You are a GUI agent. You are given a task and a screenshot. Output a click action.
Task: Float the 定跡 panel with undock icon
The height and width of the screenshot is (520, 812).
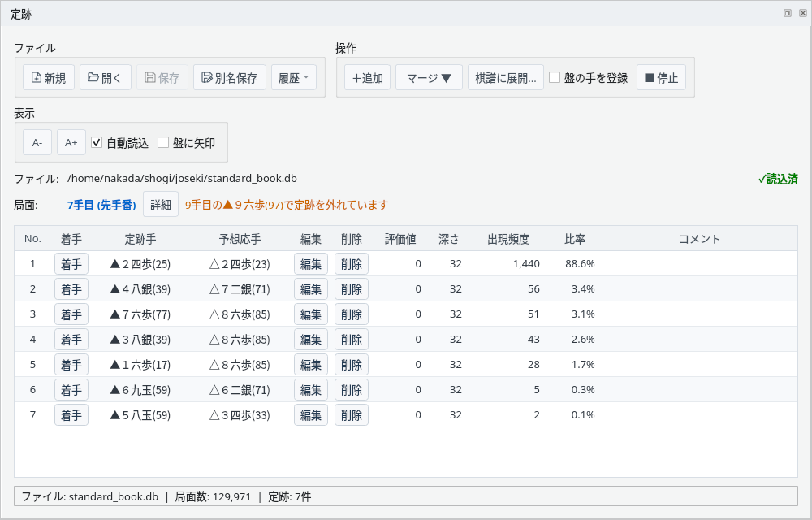[x=787, y=13]
